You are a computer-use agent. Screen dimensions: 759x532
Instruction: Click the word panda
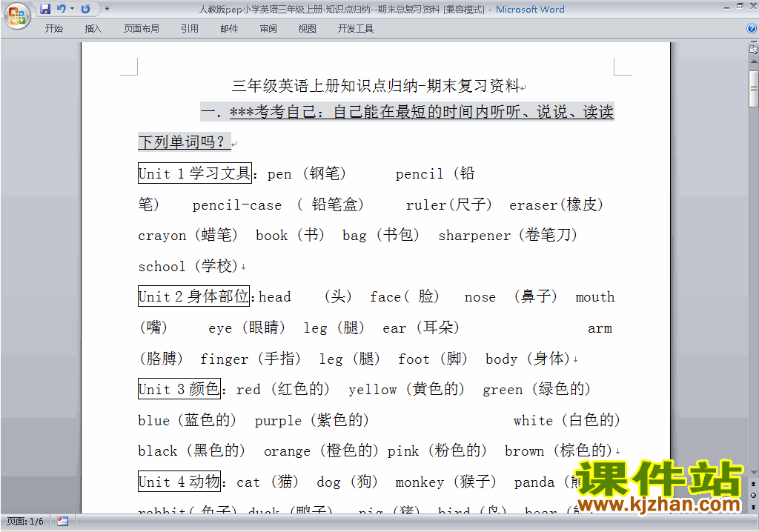point(534,482)
